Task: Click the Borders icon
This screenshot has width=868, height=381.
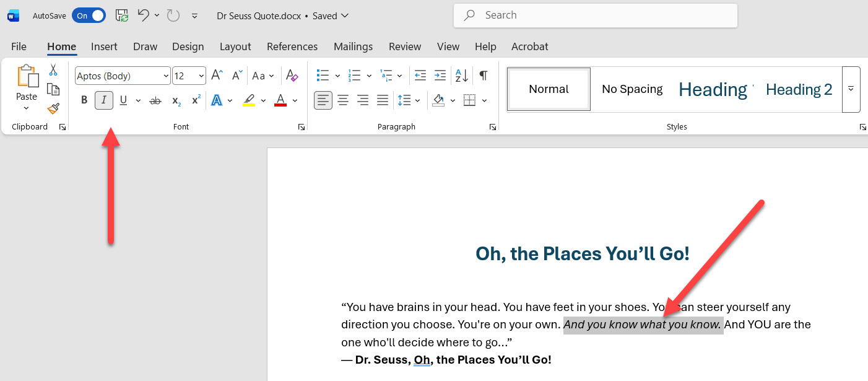Action: (x=470, y=100)
